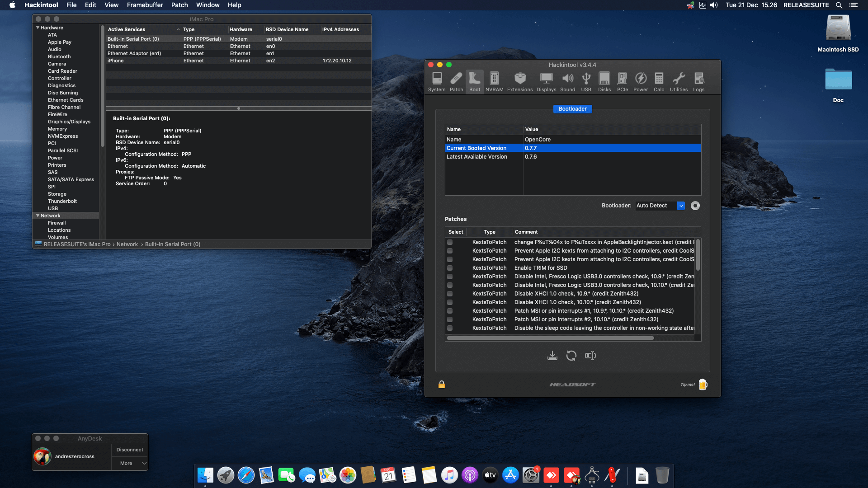Check Patch MSI or pin interrupts #1
The image size is (868, 488).
pos(450,311)
